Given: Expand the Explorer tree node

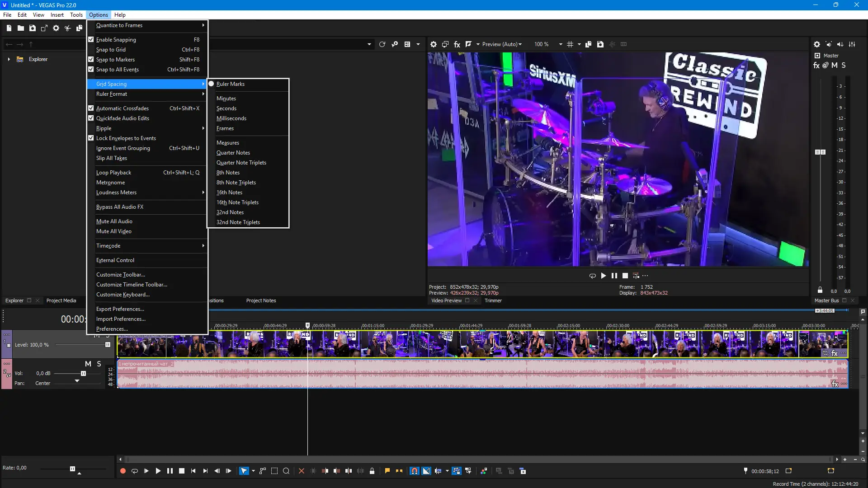Looking at the screenshot, I should [9, 59].
